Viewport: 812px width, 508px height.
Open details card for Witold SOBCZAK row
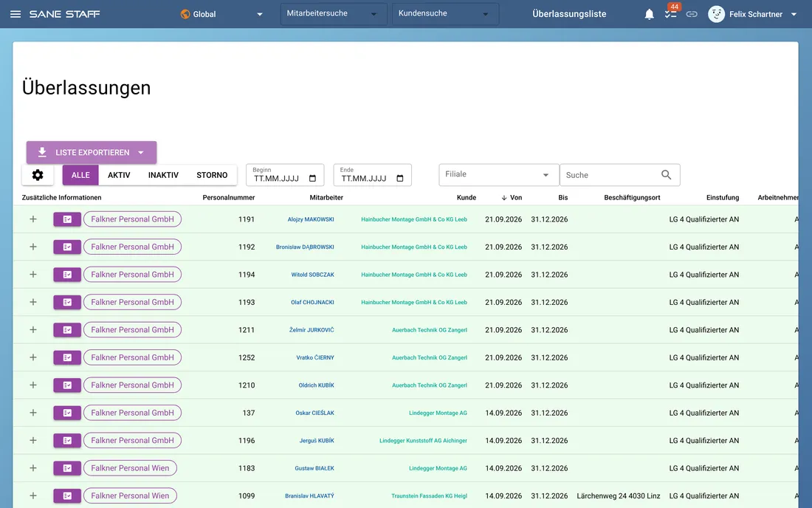click(67, 275)
